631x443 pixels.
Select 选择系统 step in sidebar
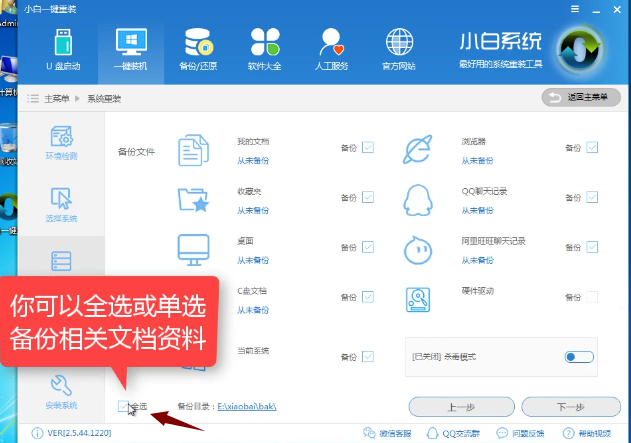click(x=62, y=204)
